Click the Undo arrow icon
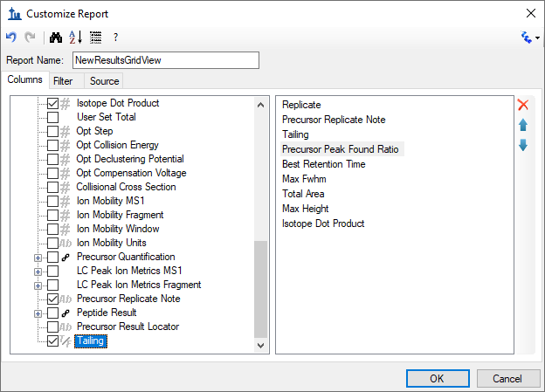 coord(11,37)
